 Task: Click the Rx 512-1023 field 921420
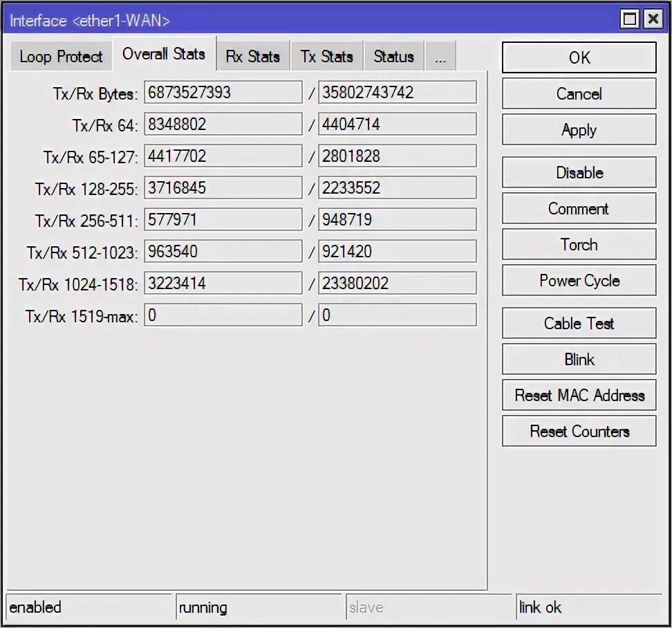point(398,251)
